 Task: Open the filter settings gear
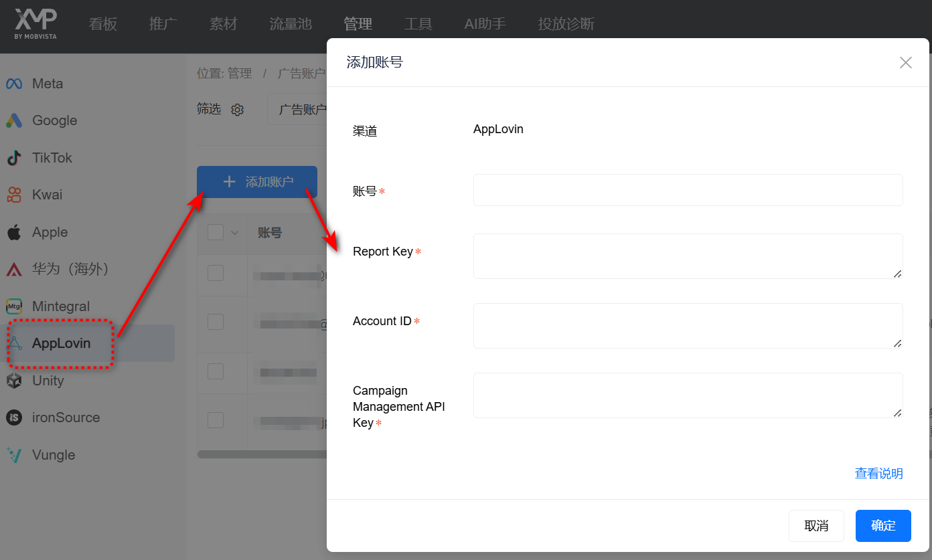click(x=238, y=109)
